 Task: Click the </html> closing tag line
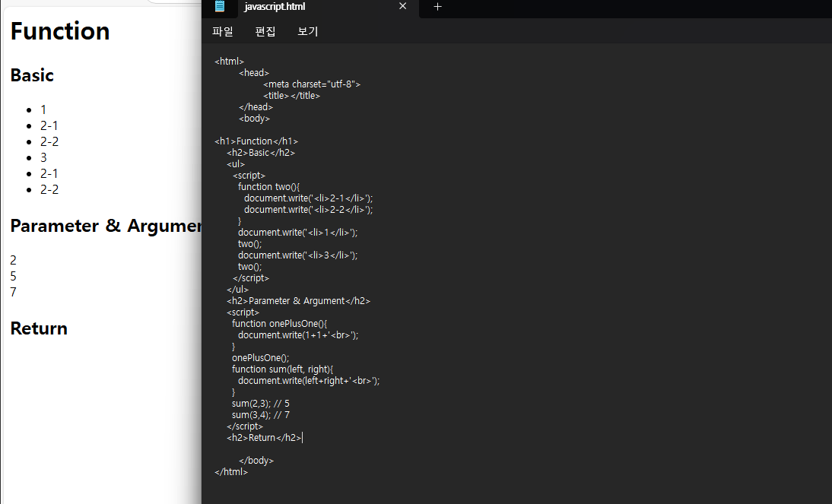[231, 472]
